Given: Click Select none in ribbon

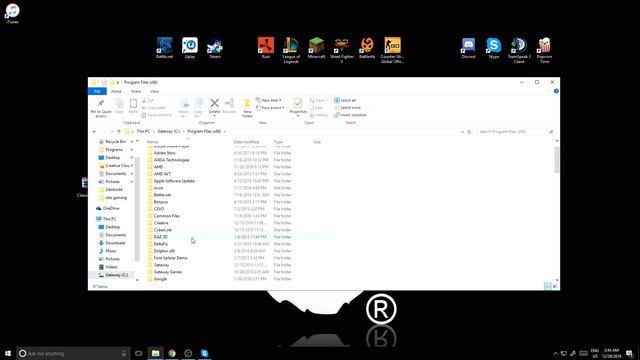Looking at the screenshot, I should tap(347, 108).
